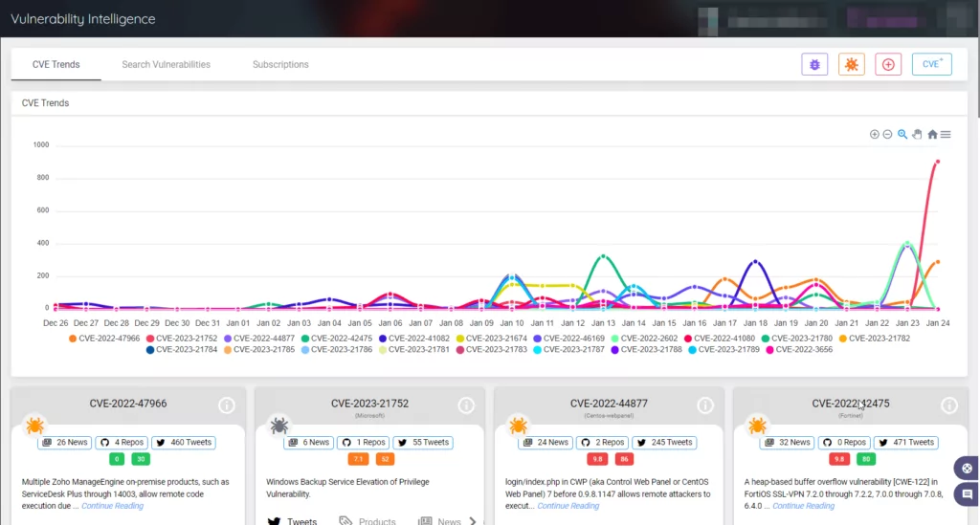
Task: Open the 32 News badge
Action: 788,443
